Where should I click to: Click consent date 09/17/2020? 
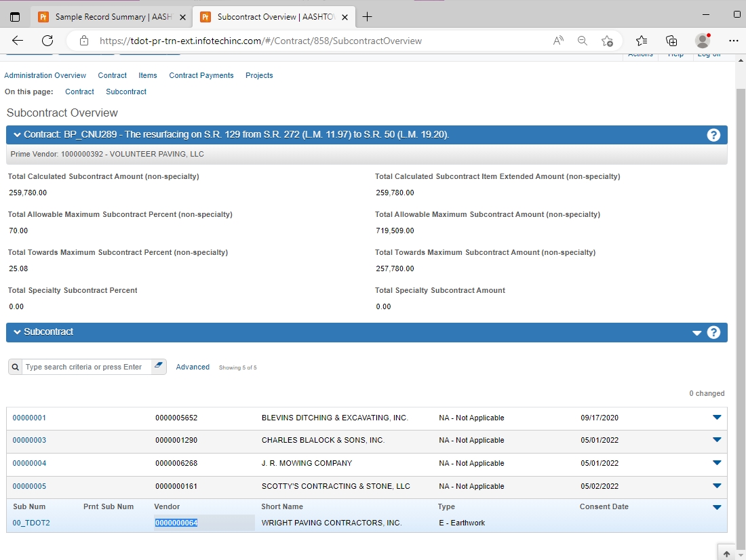(x=600, y=418)
